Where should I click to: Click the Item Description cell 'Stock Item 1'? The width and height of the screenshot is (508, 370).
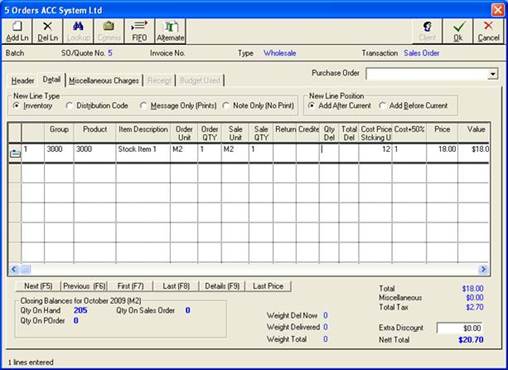pos(143,153)
